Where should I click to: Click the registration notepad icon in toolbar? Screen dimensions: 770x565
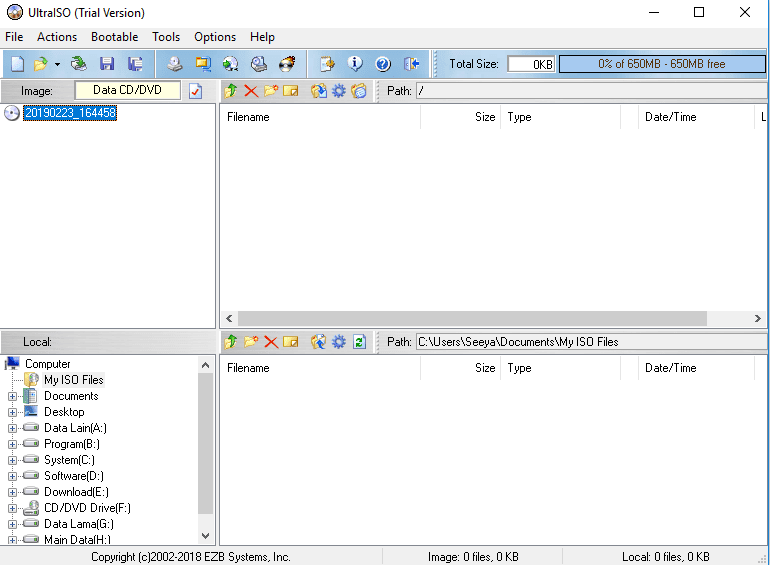click(327, 64)
